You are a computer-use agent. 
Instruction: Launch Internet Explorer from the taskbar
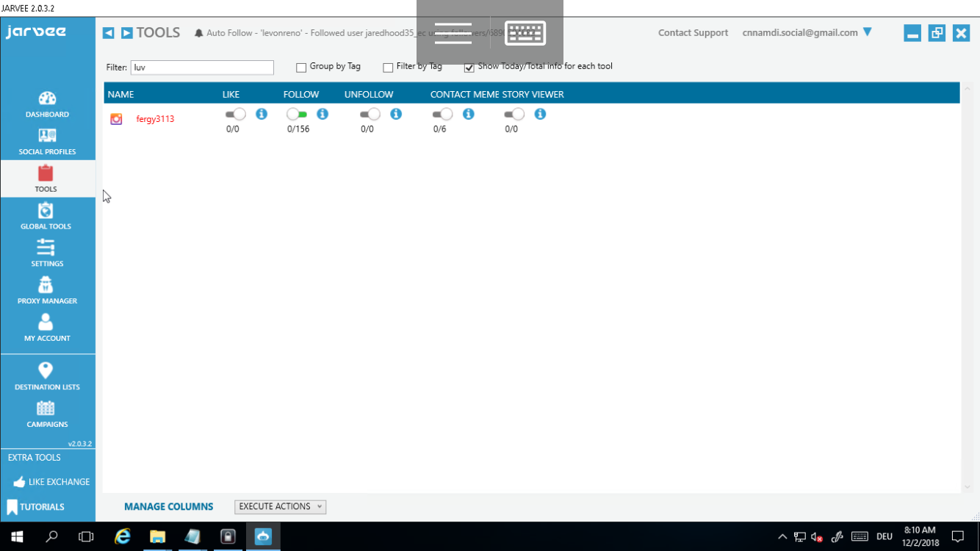(x=123, y=536)
